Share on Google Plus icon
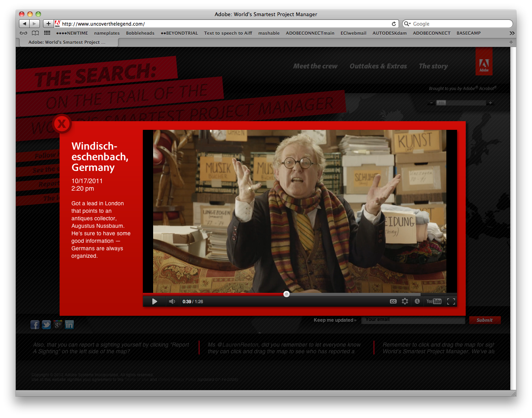Screen dimensions: 532x418 pyautogui.click(x=58, y=325)
